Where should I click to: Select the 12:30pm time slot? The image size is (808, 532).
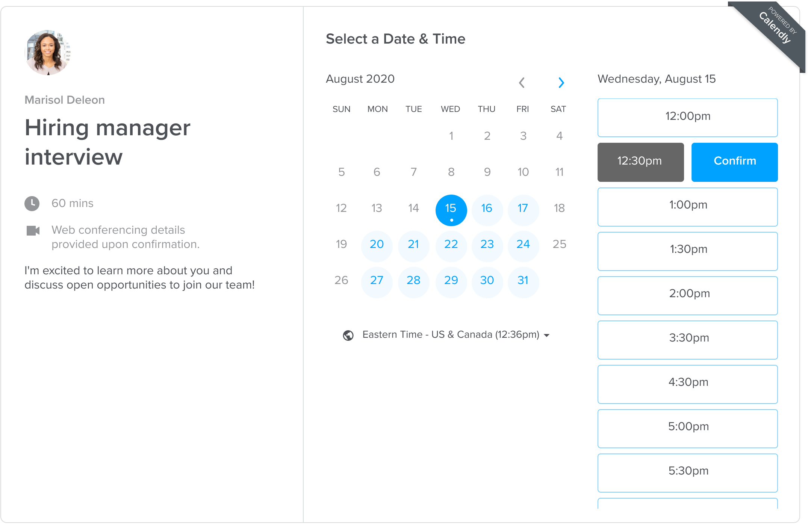point(640,160)
